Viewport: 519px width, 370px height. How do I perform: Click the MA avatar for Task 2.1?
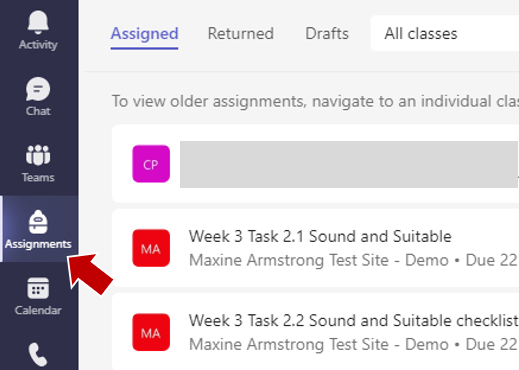point(151,248)
